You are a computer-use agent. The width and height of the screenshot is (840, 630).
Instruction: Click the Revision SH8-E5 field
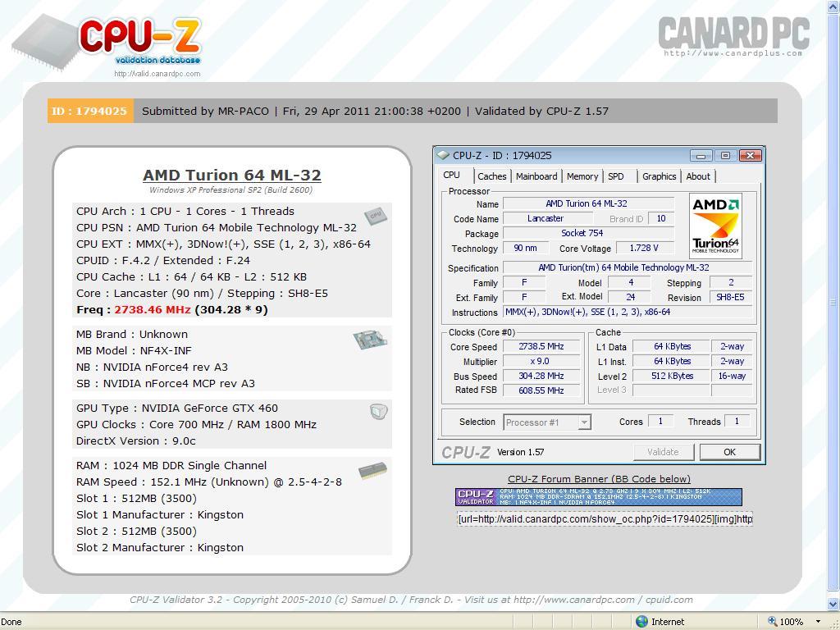[731, 297]
